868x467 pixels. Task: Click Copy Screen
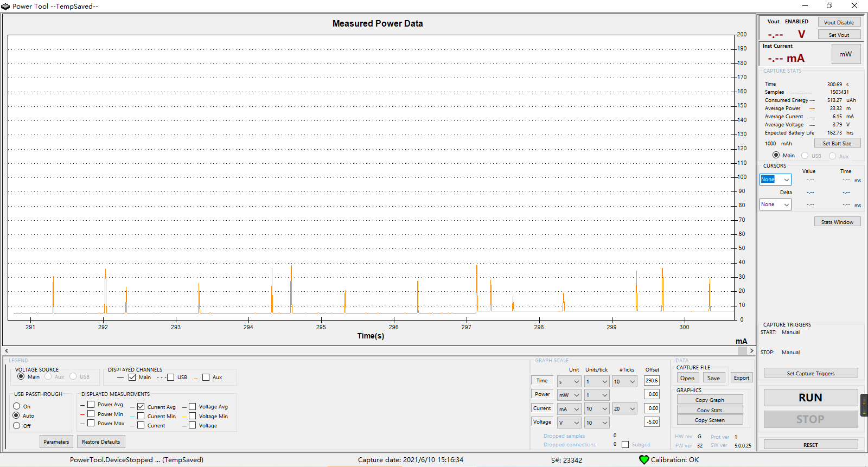click(x=710, y=420)
